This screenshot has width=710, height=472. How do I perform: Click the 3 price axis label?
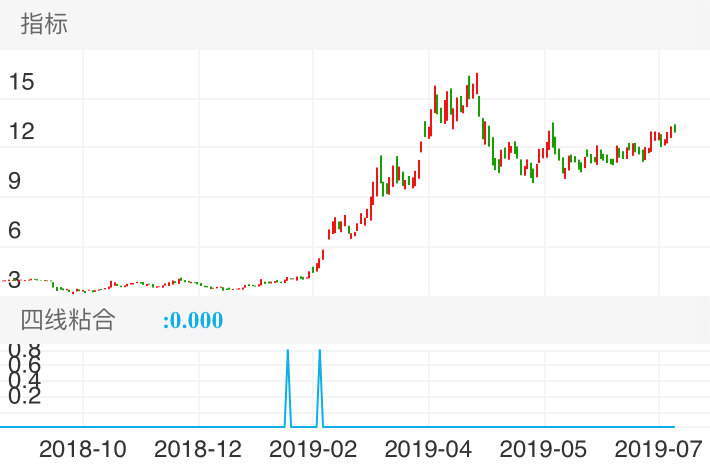tap(14, 279)
